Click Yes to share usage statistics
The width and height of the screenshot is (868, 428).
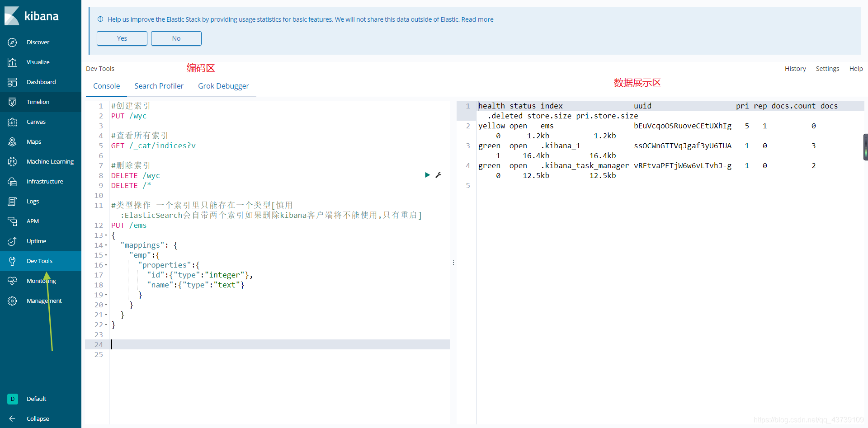[122, 38]
